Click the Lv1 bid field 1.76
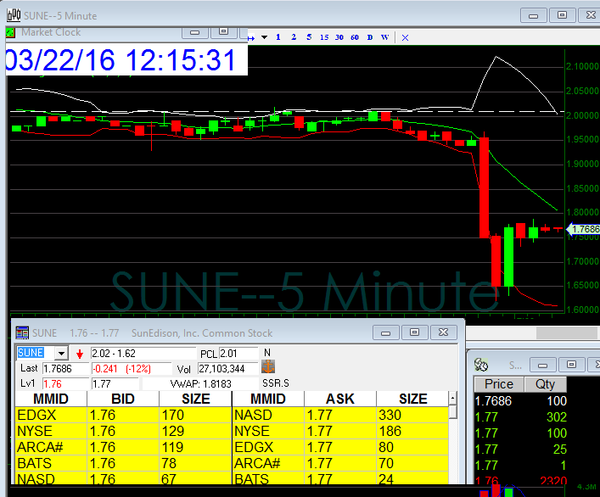 point(65,384)
